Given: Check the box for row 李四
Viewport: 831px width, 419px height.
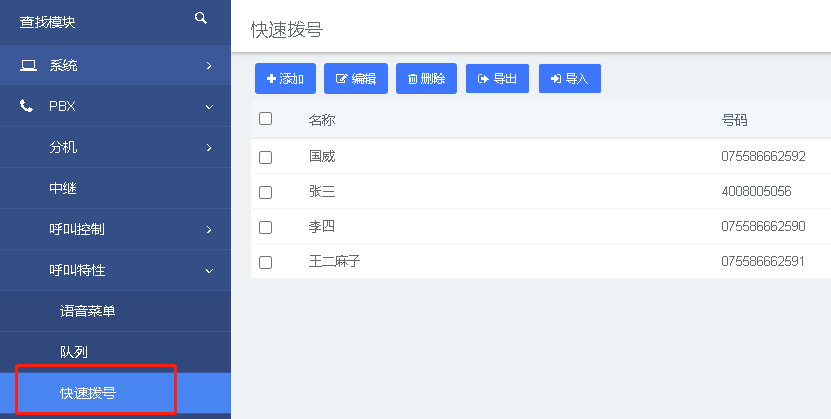Looking at the screenshot, I should click(x=266, y=227).
